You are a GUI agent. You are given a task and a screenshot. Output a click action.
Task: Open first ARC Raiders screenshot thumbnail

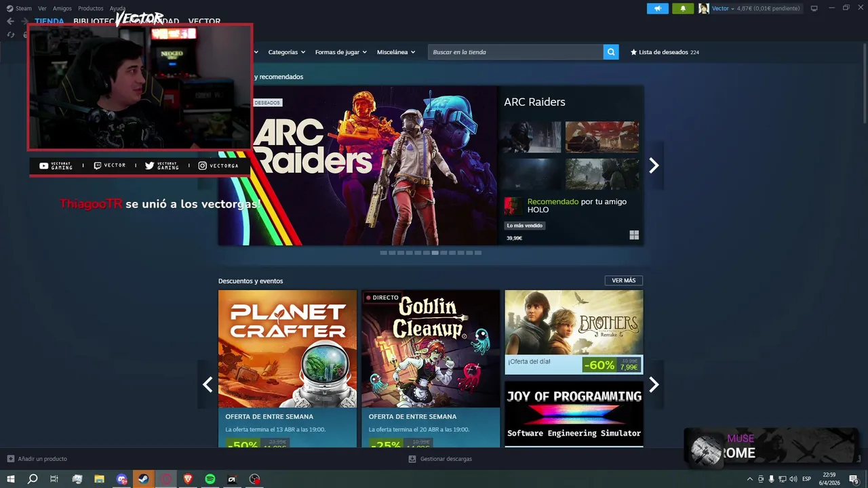coord(532,138)
